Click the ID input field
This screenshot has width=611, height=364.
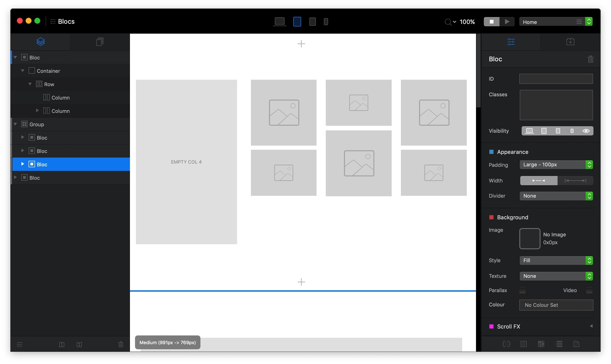556,79
